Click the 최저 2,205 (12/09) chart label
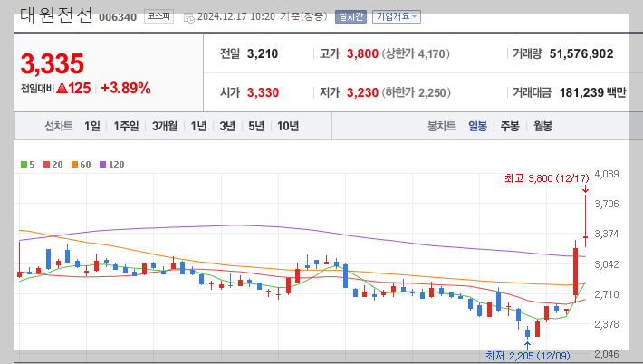 (528, 355)
